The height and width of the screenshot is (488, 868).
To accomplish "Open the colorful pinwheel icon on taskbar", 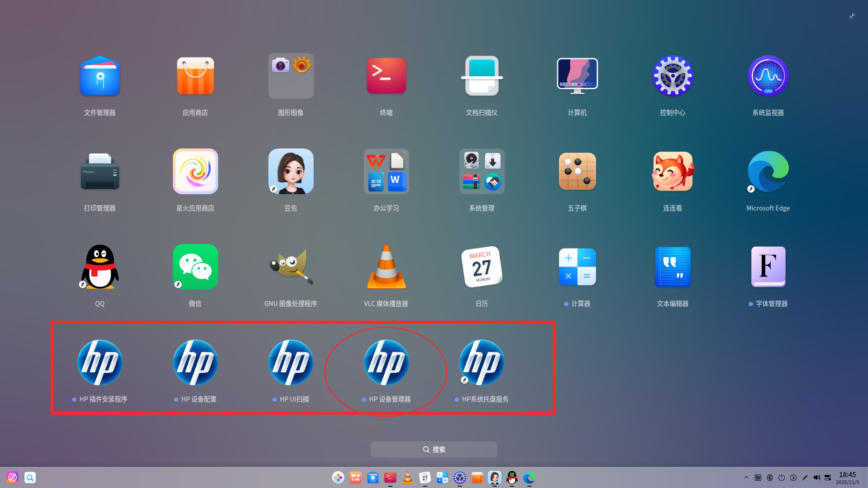I will [338, 478].
